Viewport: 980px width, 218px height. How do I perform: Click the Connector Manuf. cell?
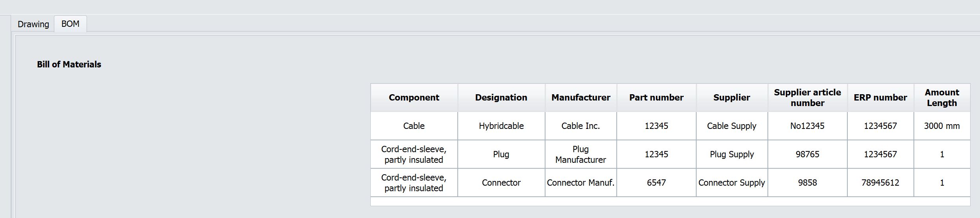click(581, 183)
